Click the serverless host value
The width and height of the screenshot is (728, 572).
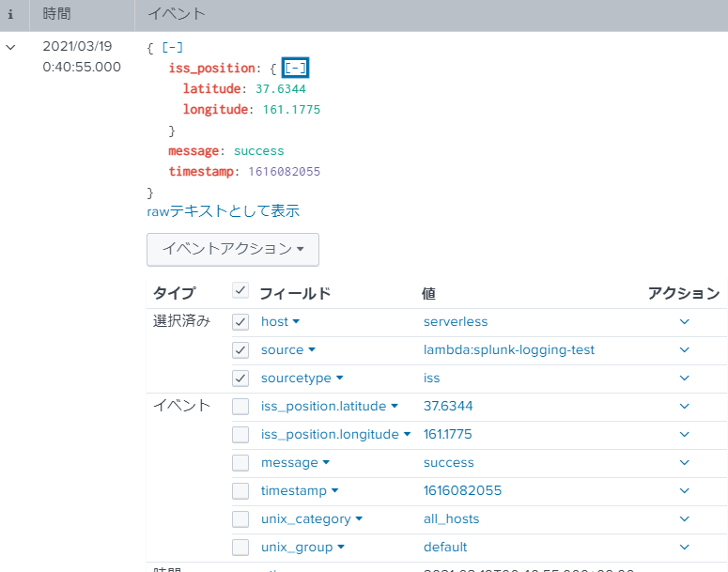456,322
